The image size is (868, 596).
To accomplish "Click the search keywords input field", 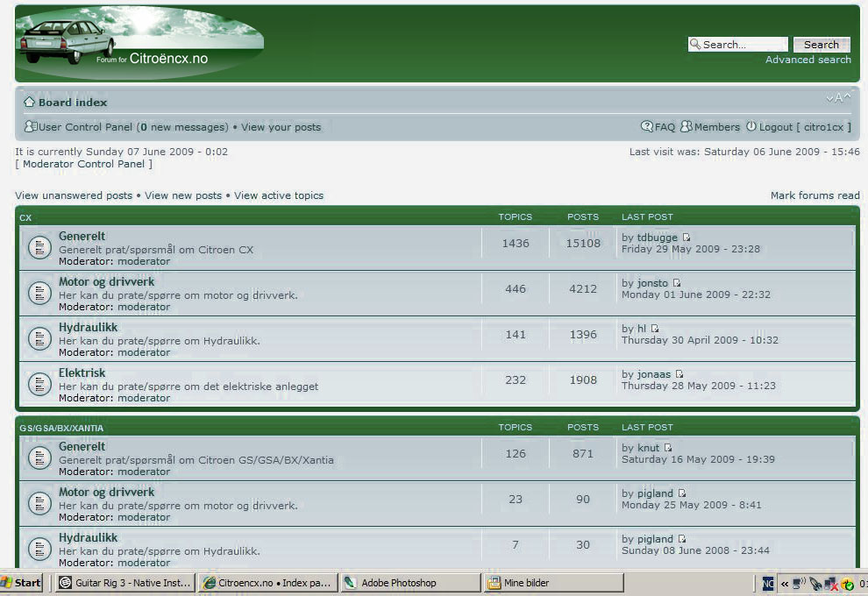I will click(x=738, y=45).
